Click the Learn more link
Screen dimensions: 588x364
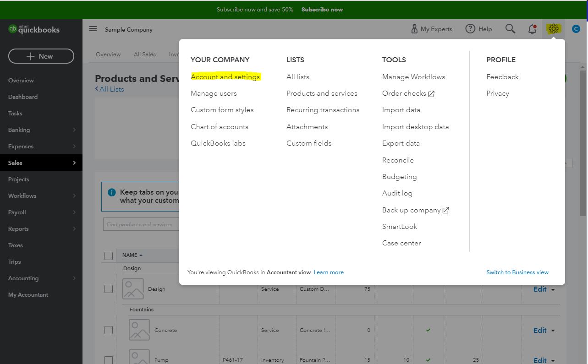click(329, 272)
